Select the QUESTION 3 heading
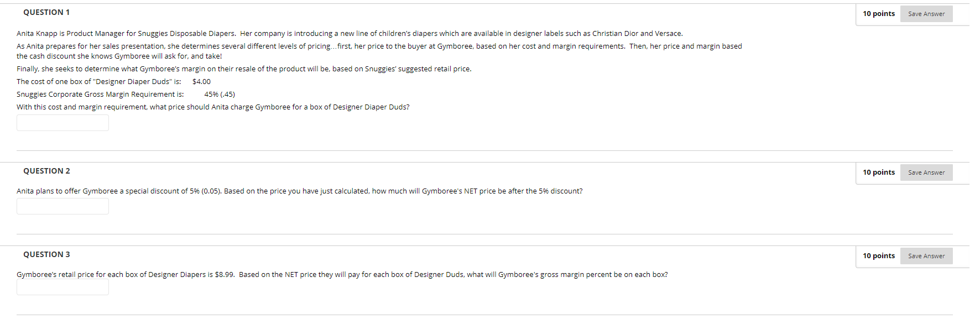980x319 pixels. point(46,254)
